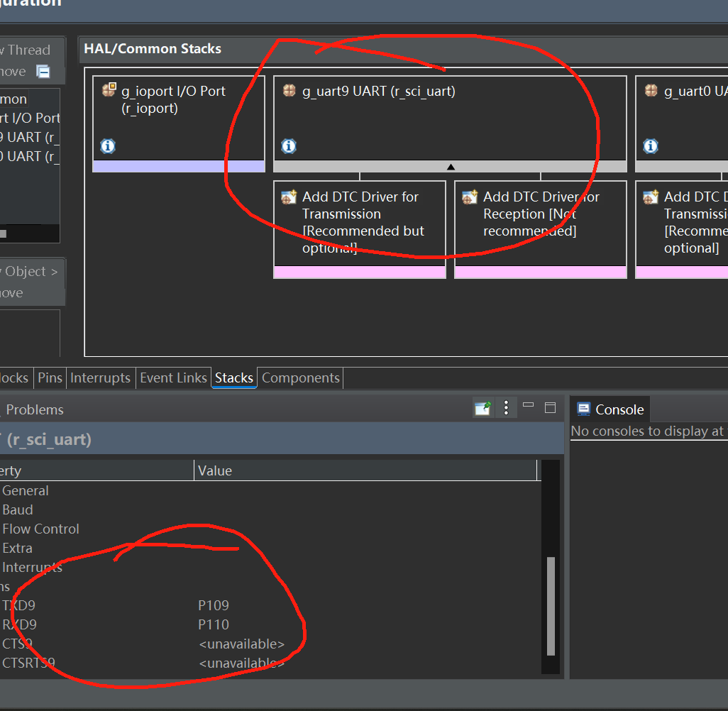Open the Interrupts tab

tap(100, 378)
